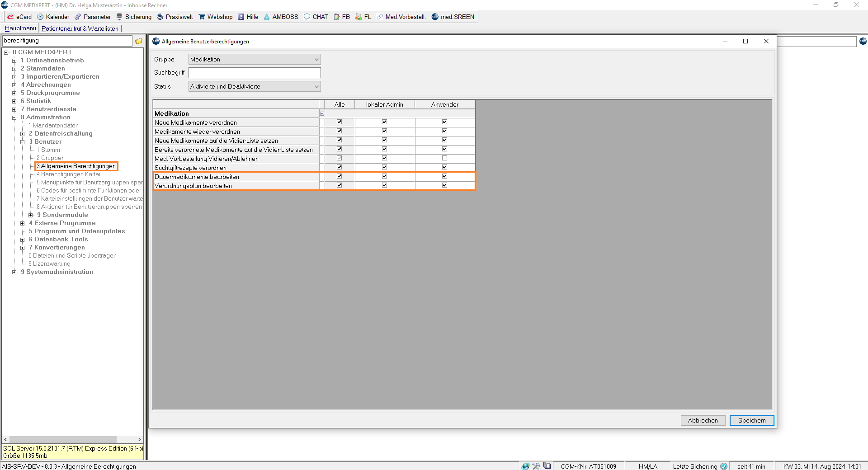Toggle Anwender for Neue Medikamente auf Vidier-Liste

coord(444,140)
